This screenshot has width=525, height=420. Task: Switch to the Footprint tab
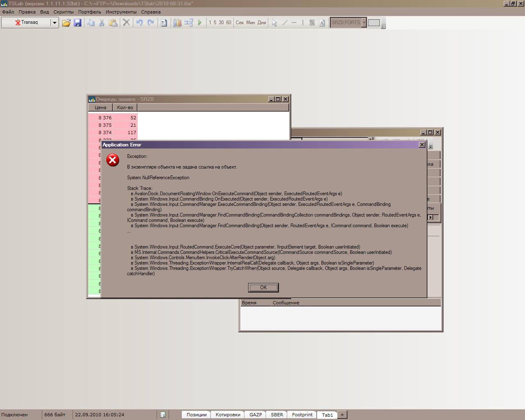click(x=302, y=415)
